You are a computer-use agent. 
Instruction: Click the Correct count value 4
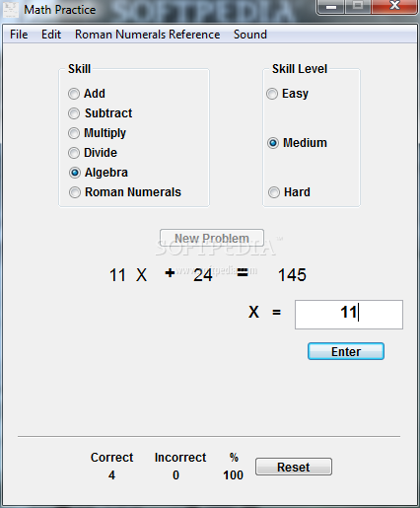pyautogui.click(x=111, y=475)
